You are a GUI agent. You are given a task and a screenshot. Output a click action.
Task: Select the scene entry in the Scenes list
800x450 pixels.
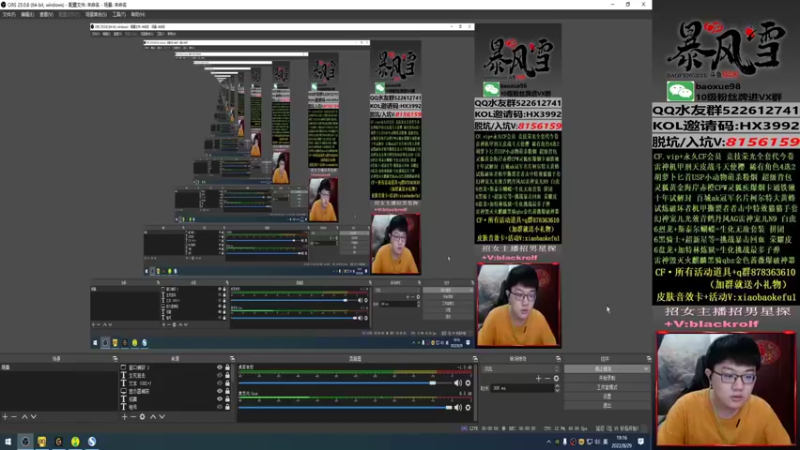click(59, 367)
